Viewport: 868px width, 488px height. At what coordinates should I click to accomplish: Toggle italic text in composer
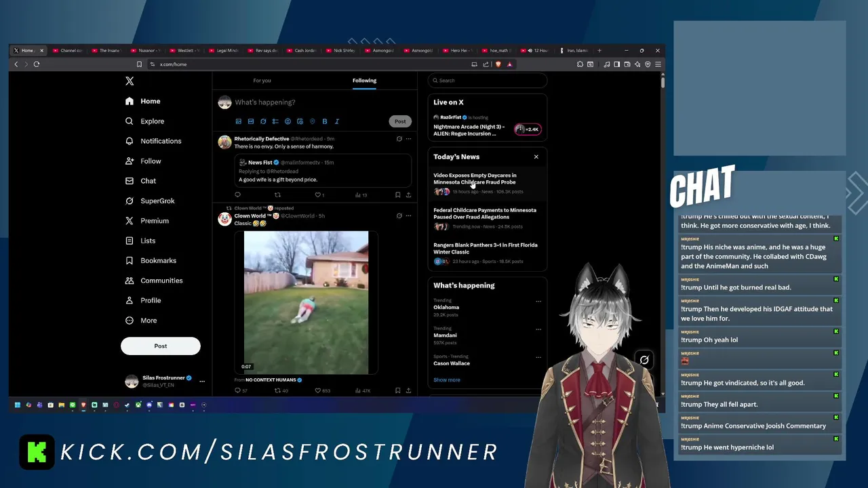pyautogui.click(x=337, y=121)
